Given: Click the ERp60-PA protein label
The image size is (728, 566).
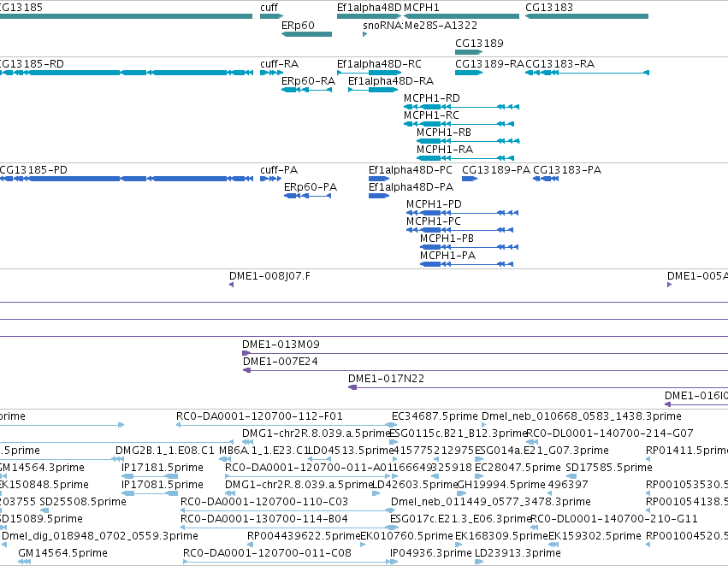Looking at the screenshot, I should click(311, 187).
